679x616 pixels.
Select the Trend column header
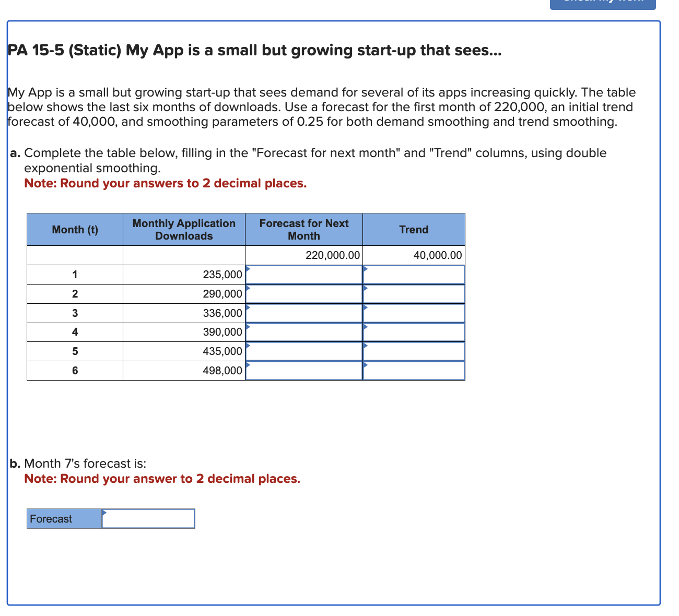[414, 229]
